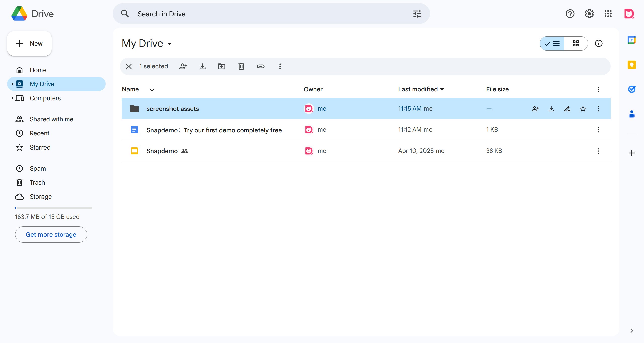Share the selected item via toolbar
The height and width of the screenshot is (343, 644).
183,66
